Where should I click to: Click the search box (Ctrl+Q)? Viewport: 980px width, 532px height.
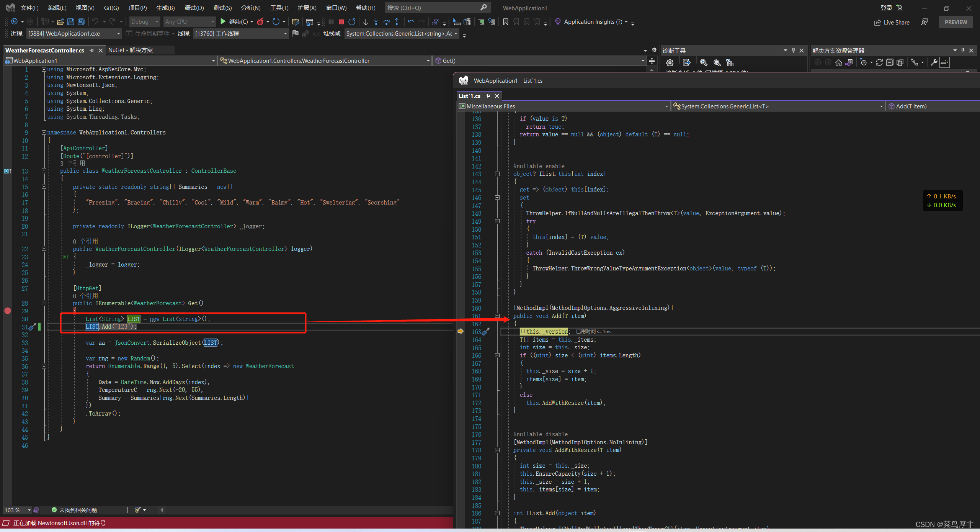433,8
